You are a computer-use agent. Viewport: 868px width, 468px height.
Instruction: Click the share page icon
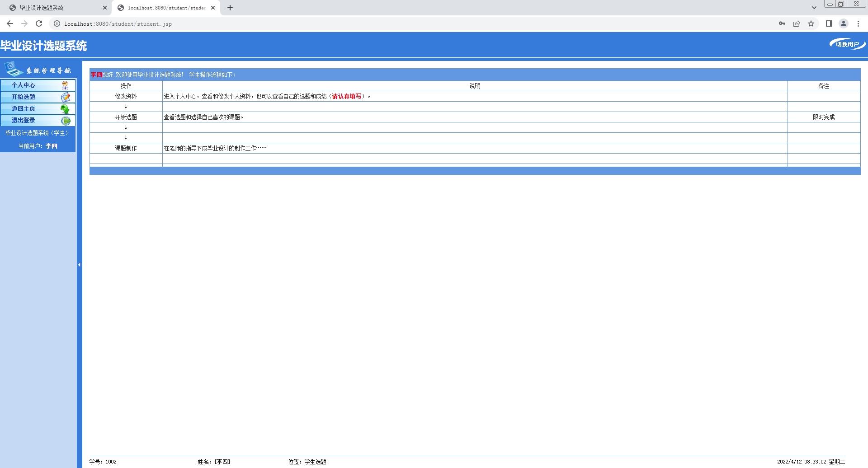coord(797,23)
